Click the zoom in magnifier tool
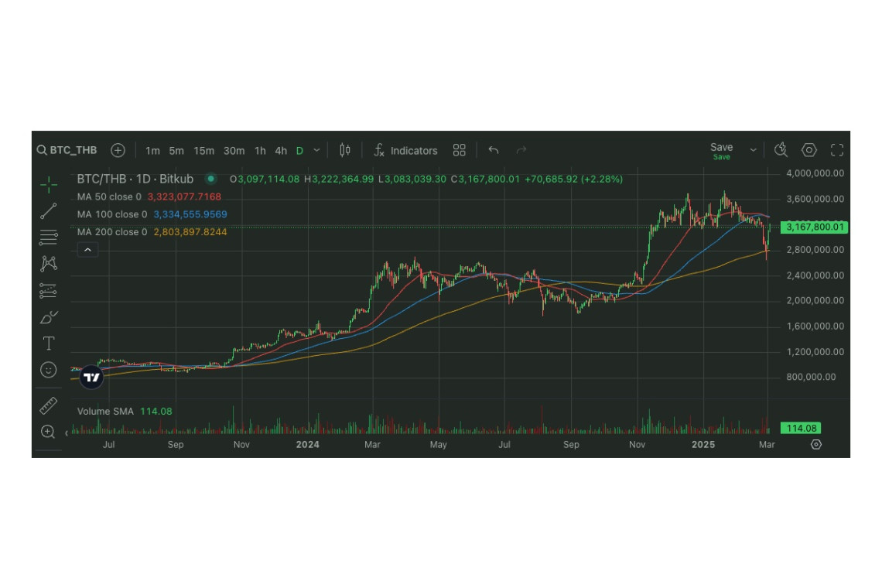The width and height of the screenshot is (882, 588). point(49,432)
